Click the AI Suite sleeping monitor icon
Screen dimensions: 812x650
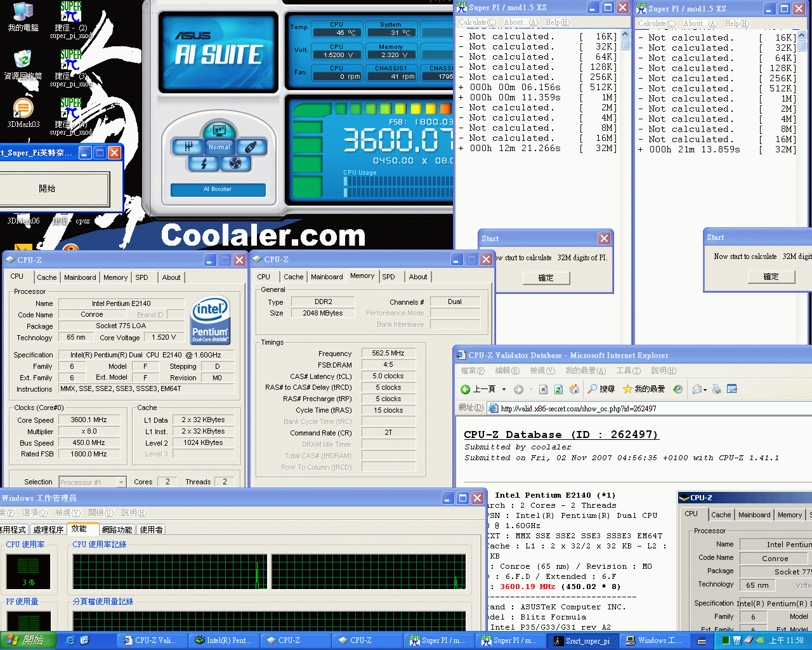click(x=219, y=130)
